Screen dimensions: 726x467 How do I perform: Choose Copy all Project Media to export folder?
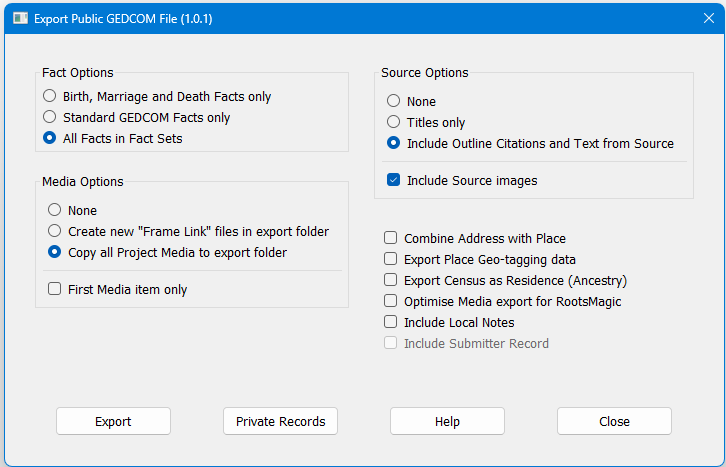[x=55, y=253]
